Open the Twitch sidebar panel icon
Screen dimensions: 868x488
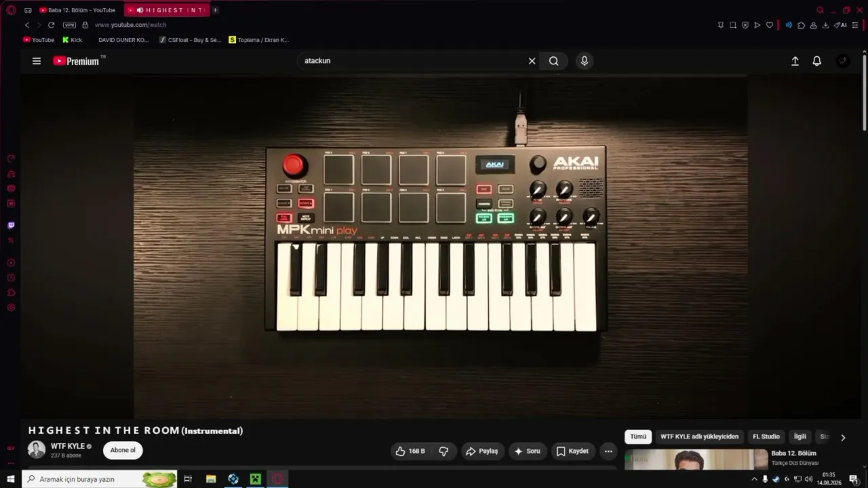[11, 225]
